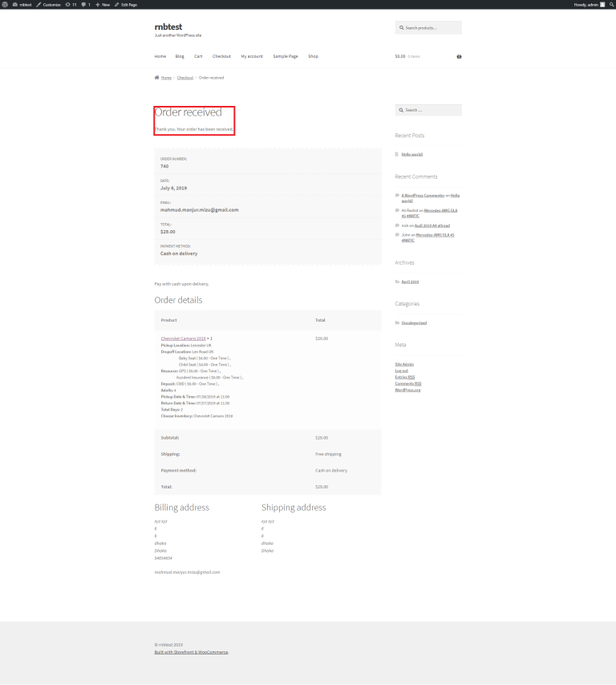Screen dimensions: 616x685
Task: Open the Chevrolet Camaro 2016 product link
Action: 183,338
